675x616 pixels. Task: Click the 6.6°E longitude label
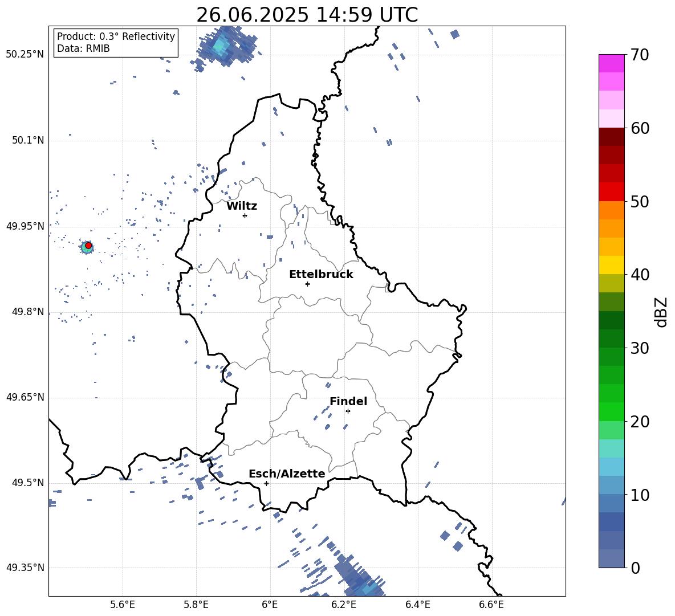tap(491, 605)
